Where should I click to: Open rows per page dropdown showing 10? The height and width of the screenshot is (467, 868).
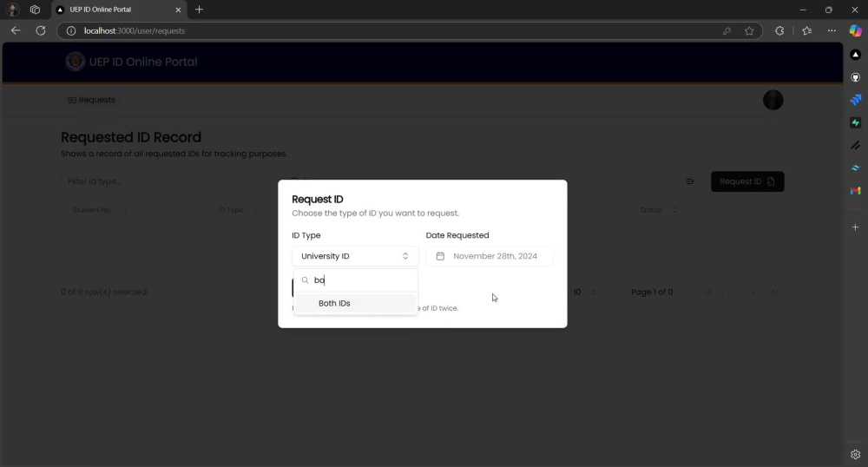tap(584, 293)
